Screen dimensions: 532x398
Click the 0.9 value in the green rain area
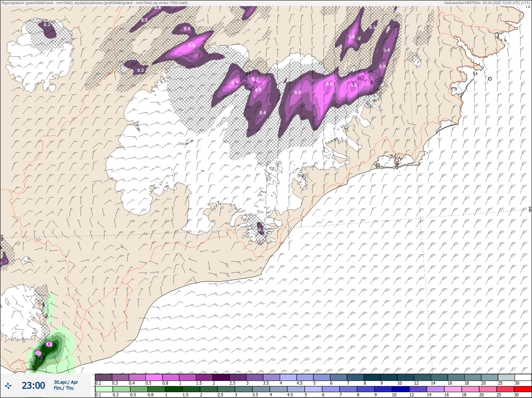[38, 353]
